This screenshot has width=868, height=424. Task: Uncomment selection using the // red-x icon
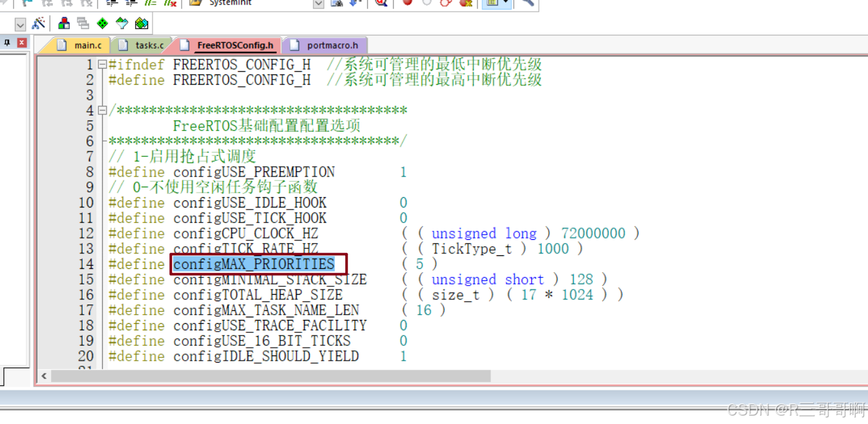[170, 3]
